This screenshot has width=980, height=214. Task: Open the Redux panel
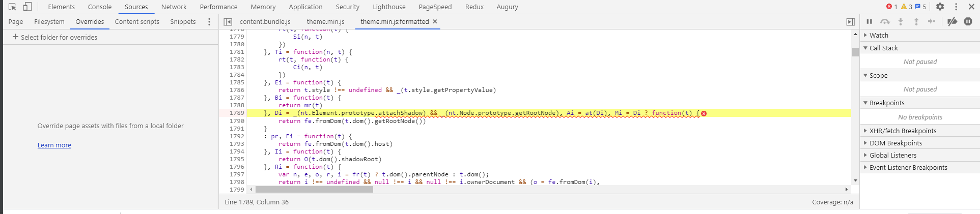pos(474,7)
